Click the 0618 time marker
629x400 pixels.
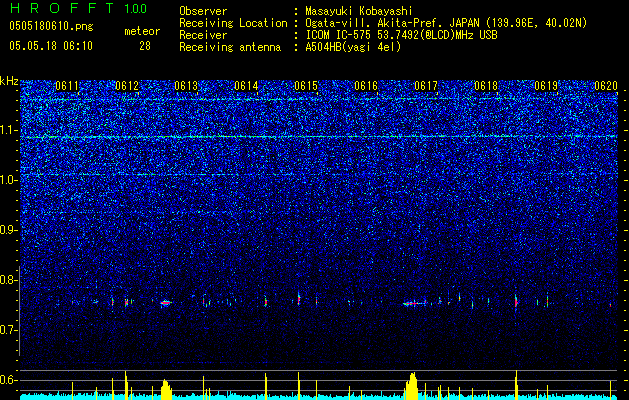pyautogui.click(x=486, y=86)
